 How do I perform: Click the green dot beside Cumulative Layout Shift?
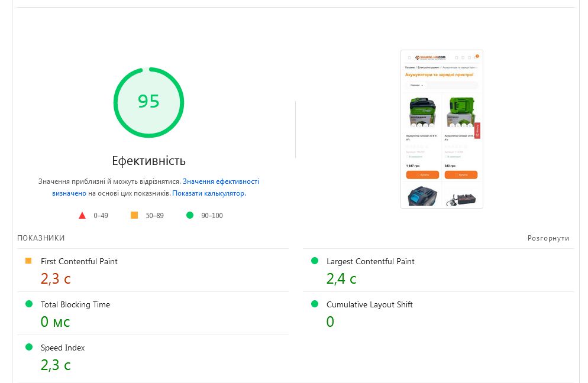pos(315,304)
